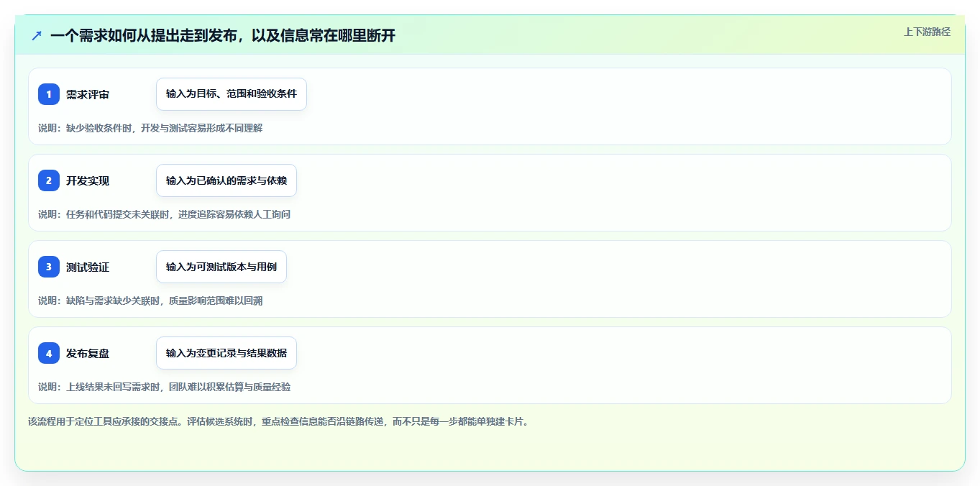Viewport: 980px width, 486px height.
Task: Select the 输入为目标、范围和验收条件 chip
Action: 232,94
